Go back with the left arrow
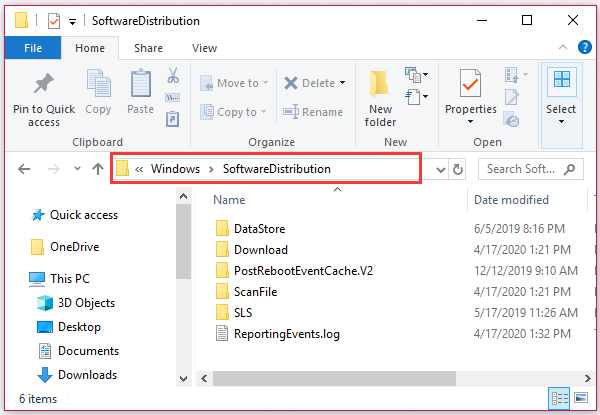Screen dimensions: 600x415 pyautogui.click(x=24, y=169)
